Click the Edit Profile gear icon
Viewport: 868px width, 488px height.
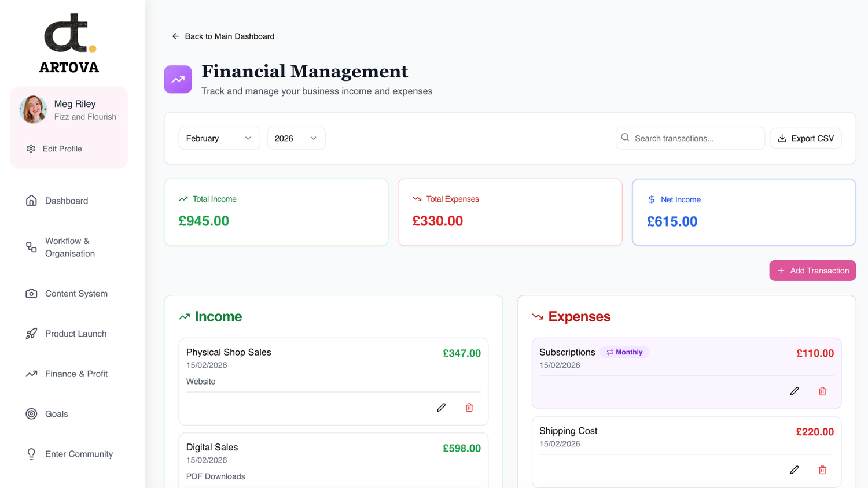[31, 149]
